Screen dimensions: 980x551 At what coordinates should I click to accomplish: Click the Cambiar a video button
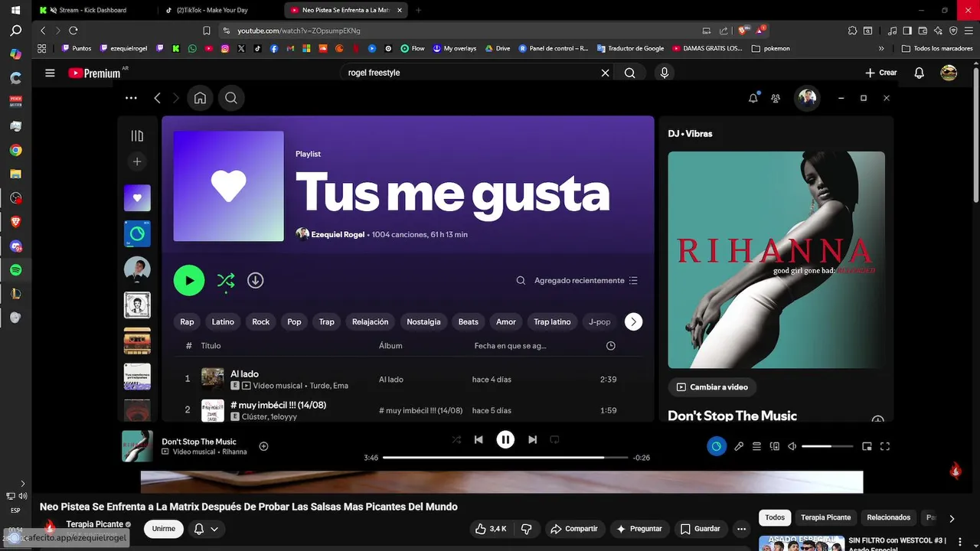[x=712, y=387]
